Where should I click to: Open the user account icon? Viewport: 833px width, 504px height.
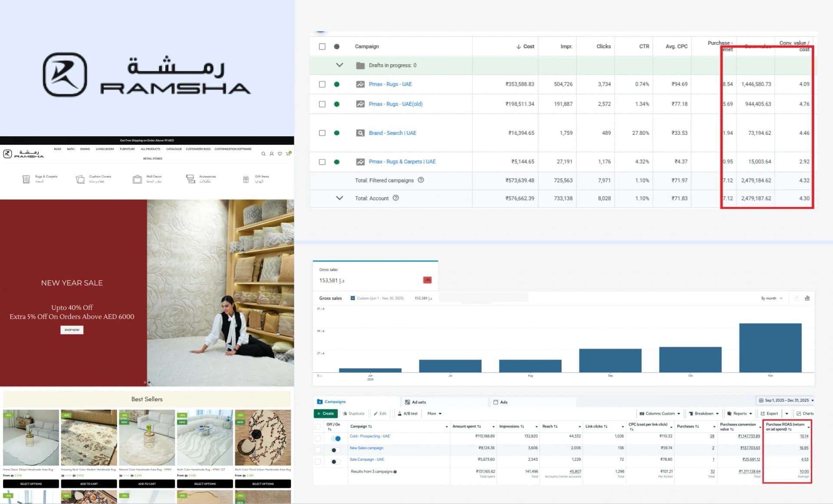click(x=272, y=154)
